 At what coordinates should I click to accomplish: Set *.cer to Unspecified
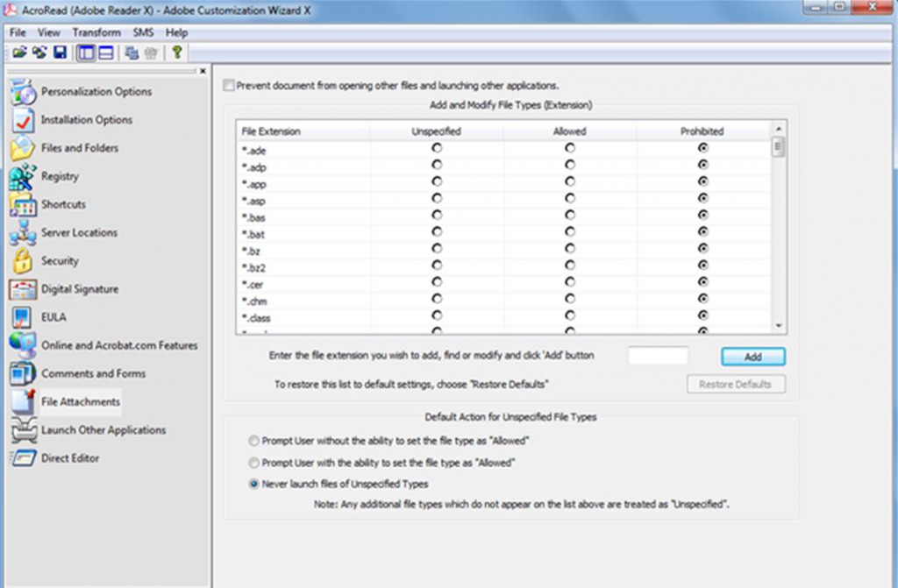tap(437, 281)
